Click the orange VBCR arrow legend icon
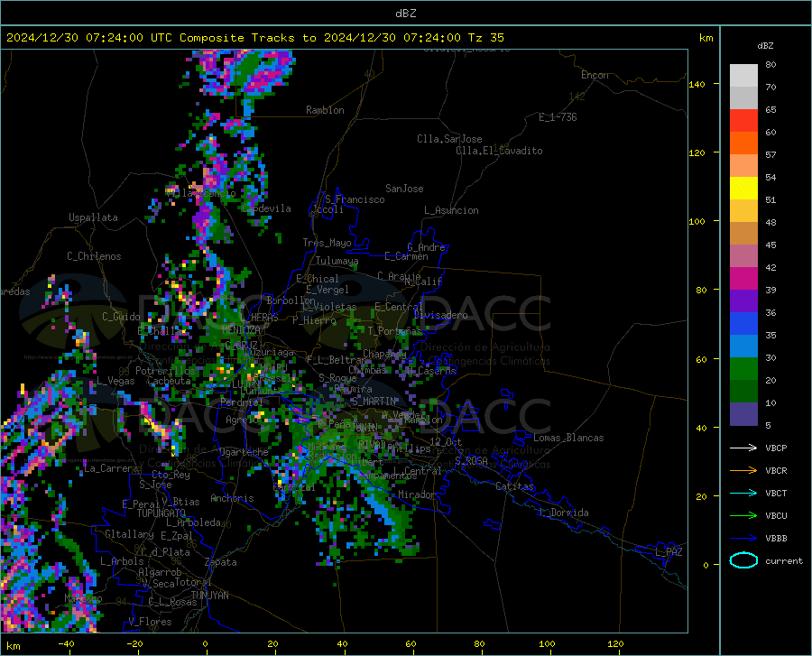The width and height of the screenshot is (812, 656). click(x=743, y=470)
